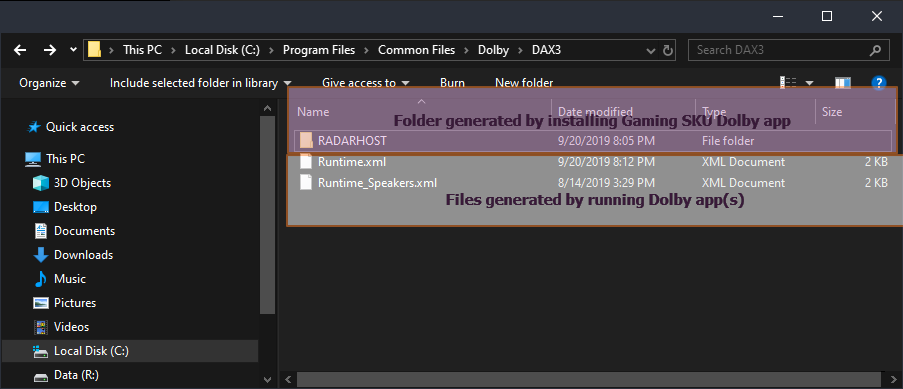
Task: Click the Quick access star icon
Action: [x=35, y=127]
